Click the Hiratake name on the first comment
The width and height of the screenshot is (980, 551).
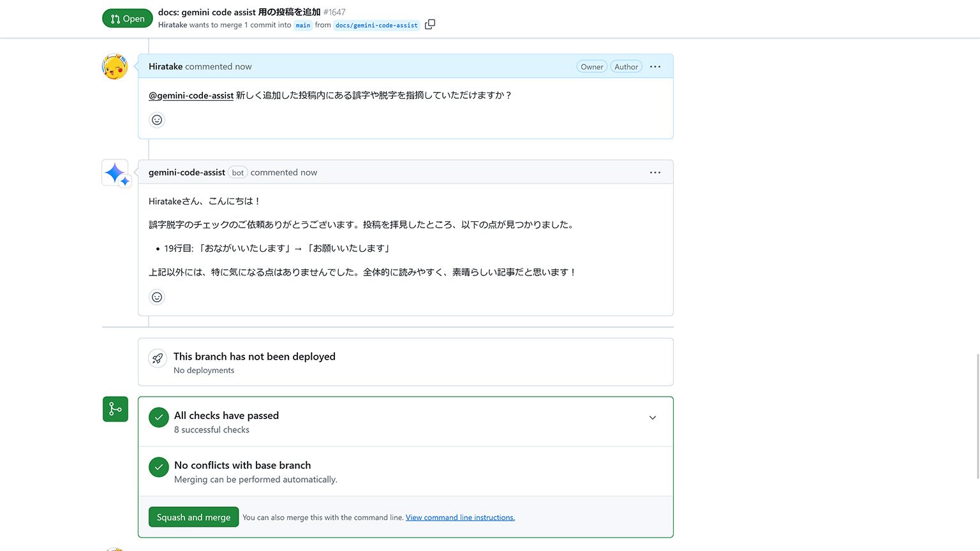tap(166, 66)
